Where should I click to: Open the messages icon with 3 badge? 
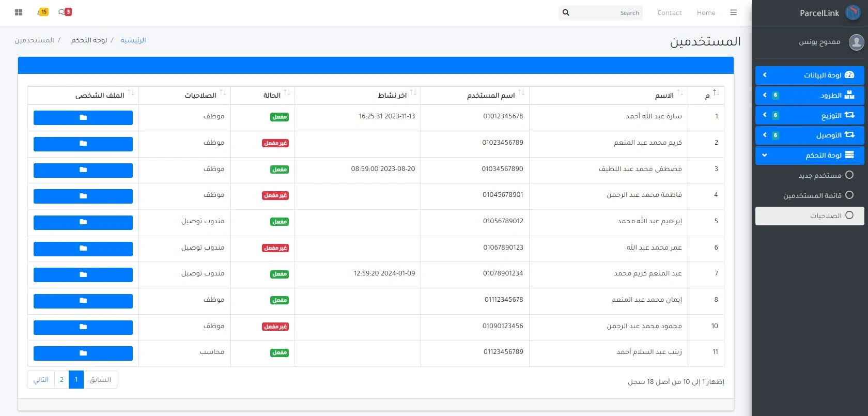coord(65,12)
